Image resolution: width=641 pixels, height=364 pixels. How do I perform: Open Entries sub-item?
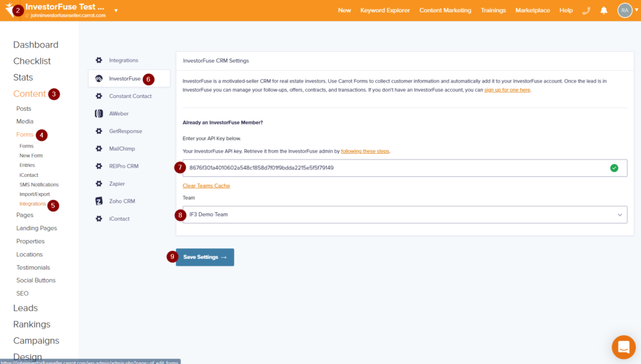click(x=27, y=165)
